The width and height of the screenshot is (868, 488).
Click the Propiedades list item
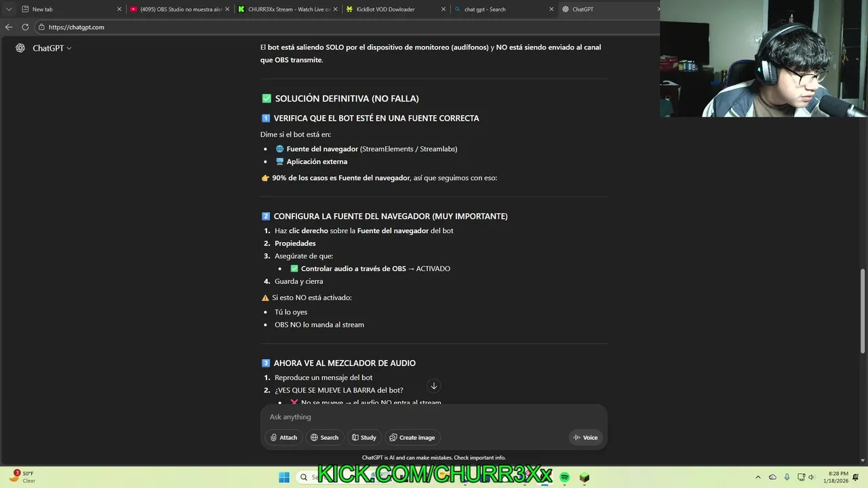coord(295,243)
